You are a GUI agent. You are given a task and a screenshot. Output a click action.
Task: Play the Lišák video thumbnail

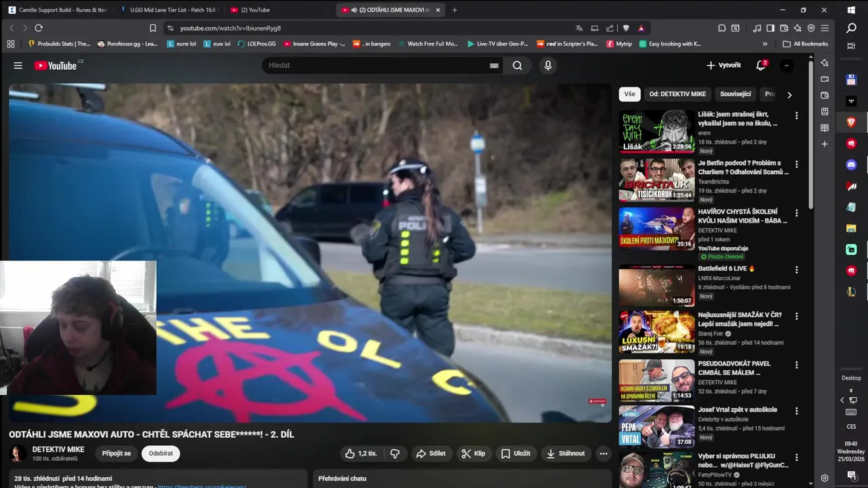[656, 131]
